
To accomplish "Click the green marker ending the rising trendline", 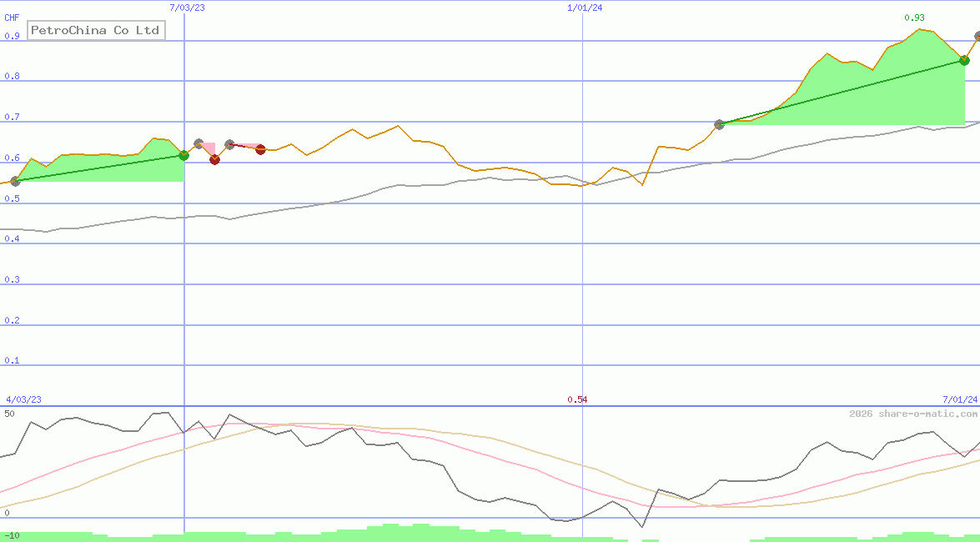I will [x=964, y=59].
